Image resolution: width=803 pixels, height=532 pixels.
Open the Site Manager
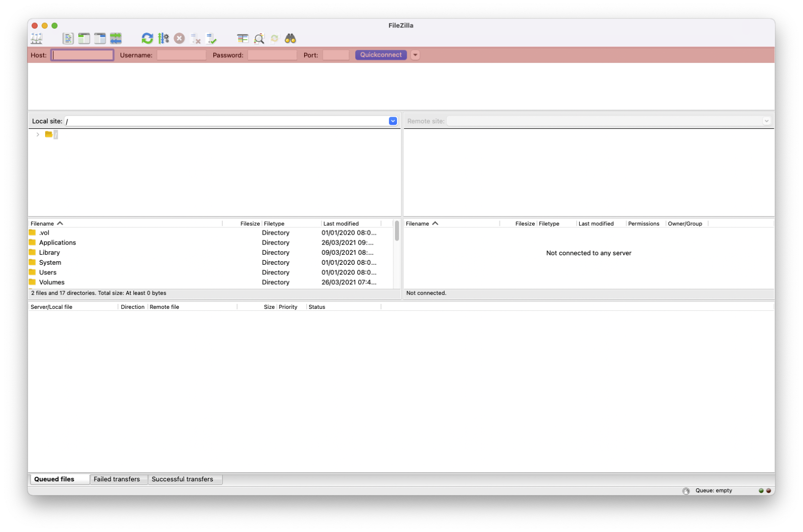(x=37, y=39)
